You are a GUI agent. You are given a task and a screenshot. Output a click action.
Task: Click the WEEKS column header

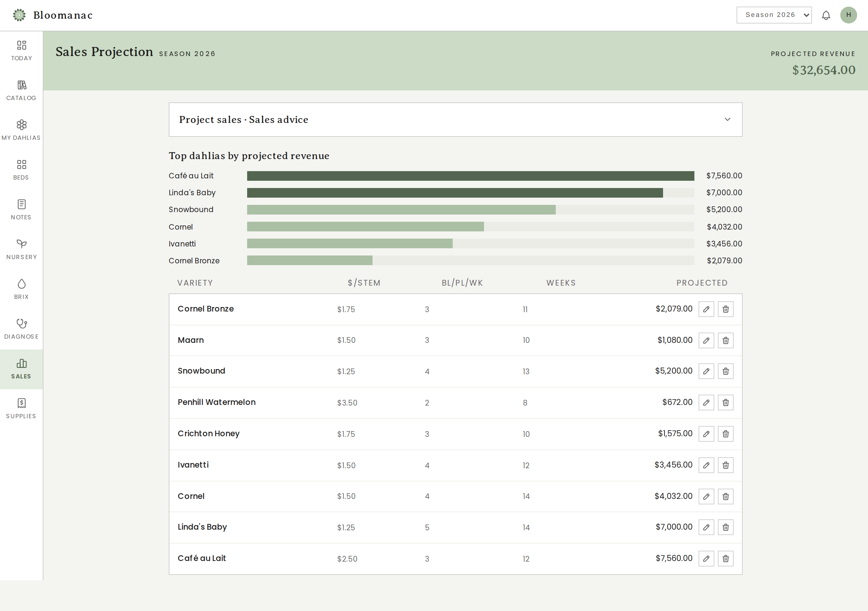click(561, 283)
